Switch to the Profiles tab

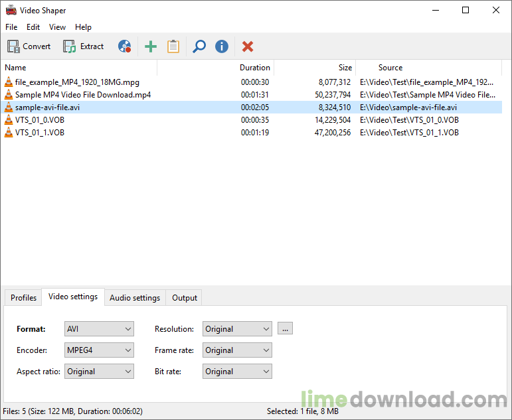click(x=23, y=298)
